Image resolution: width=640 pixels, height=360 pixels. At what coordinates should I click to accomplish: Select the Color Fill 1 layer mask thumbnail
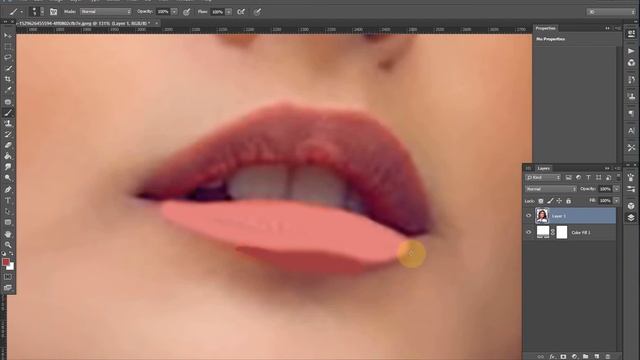pyautogui.click(x=562, y=232)
